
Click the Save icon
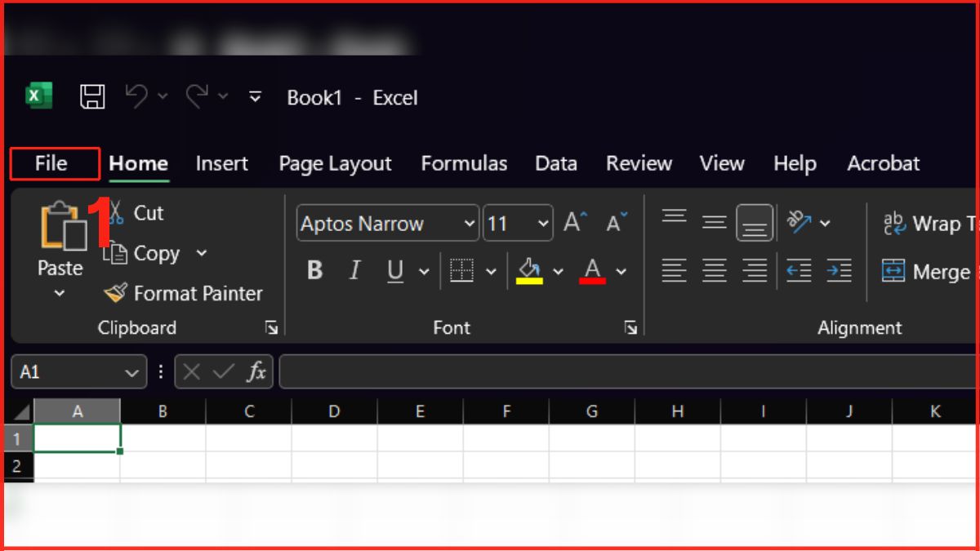(92, 96)
